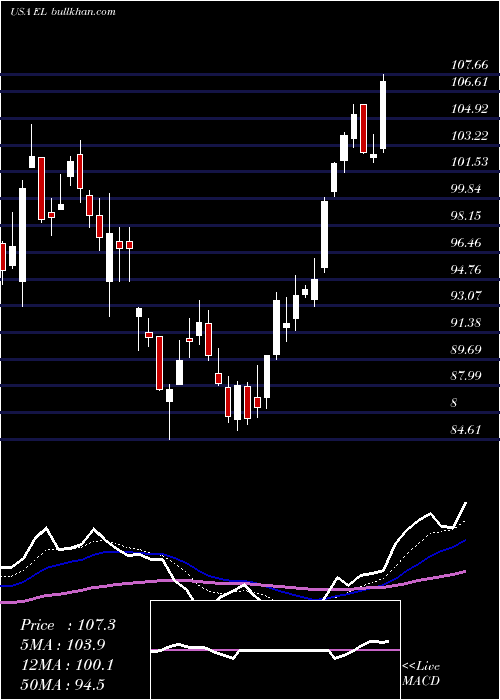Click the 94.76 price level label
This screenshot has width=500, height=700.
(466, 270)
